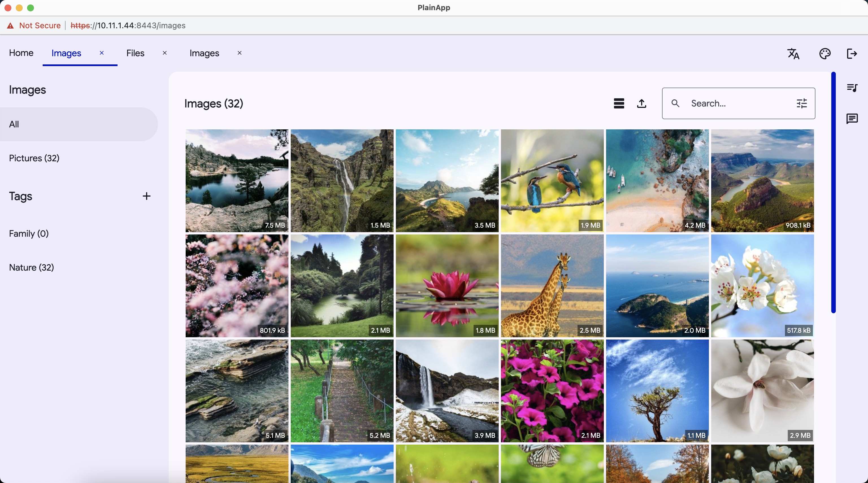868x483 pixels.
Task: Open the language translation icon
Action: (x=793, y=54)
